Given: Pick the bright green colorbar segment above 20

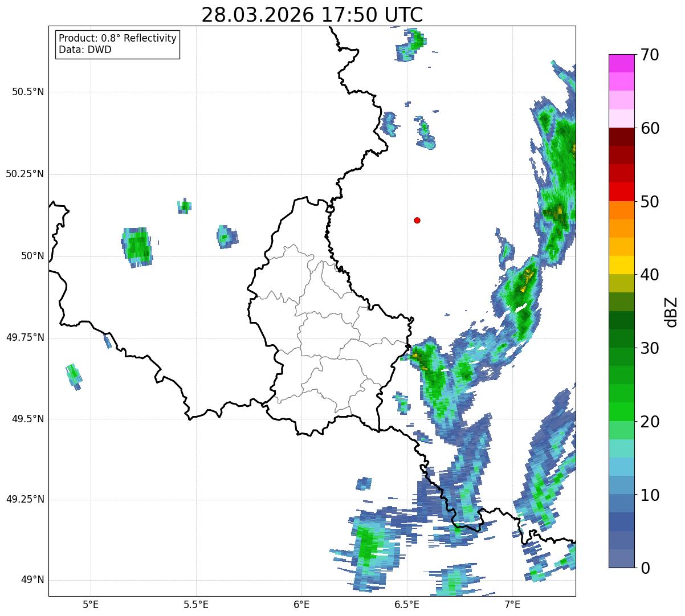Looking at the screenshot, I should click(x=621, y=412).
